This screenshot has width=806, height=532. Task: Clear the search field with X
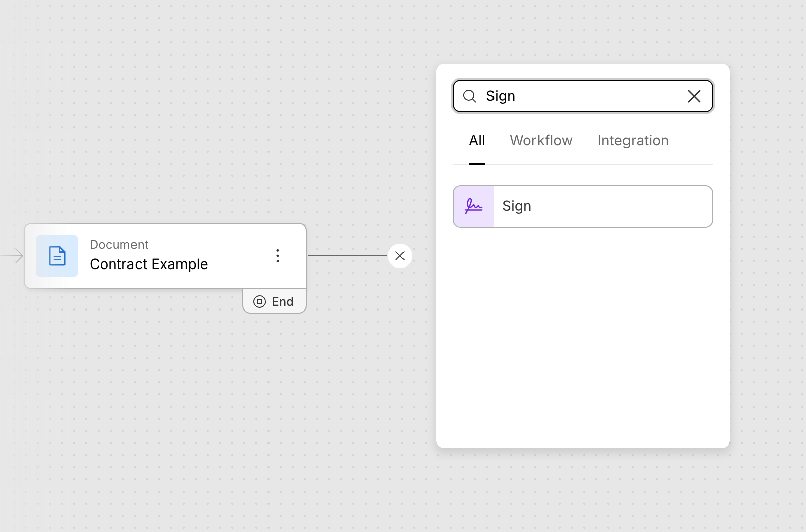694,96
